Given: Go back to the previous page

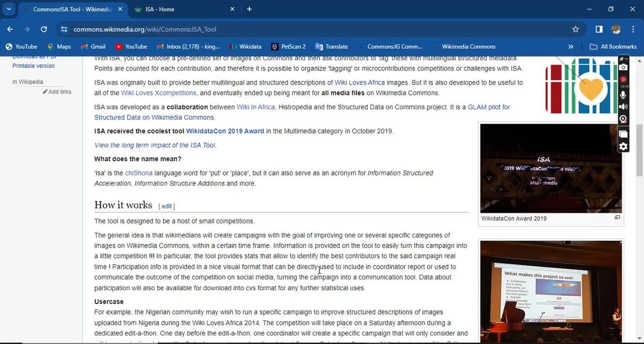Looking at the screenshot, I should click(x=10, y=29).
